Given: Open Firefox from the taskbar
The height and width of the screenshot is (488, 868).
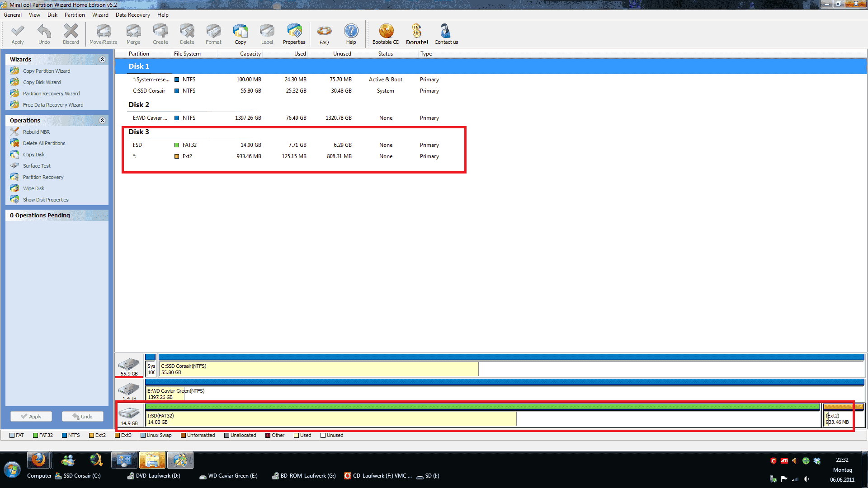Looking at the screenshot, I should [x=38, y=460].
